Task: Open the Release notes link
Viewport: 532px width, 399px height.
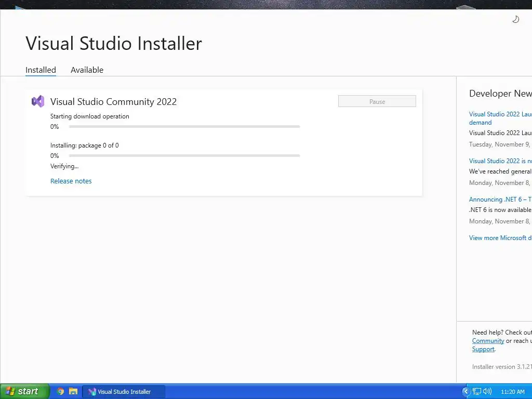Action: 71,181
